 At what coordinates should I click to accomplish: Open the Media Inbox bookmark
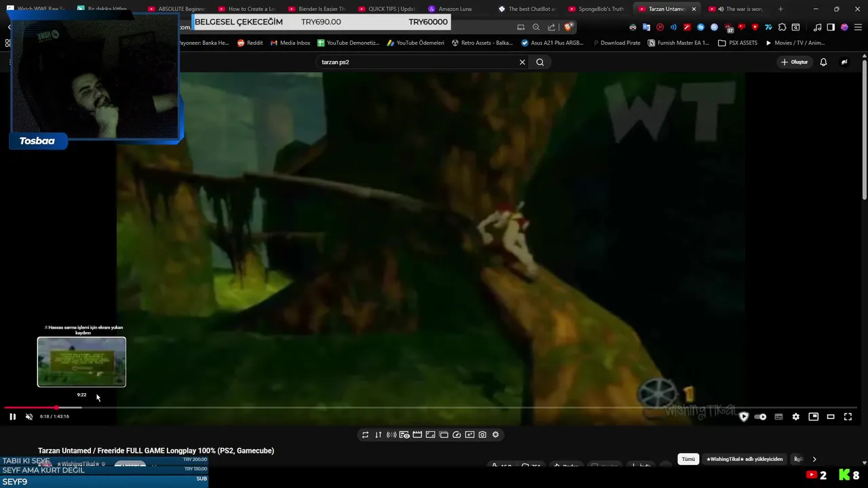click(x=290, y=43)
